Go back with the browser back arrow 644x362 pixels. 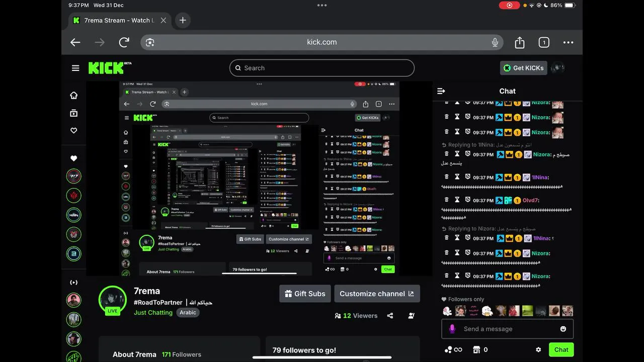(75, 42)
